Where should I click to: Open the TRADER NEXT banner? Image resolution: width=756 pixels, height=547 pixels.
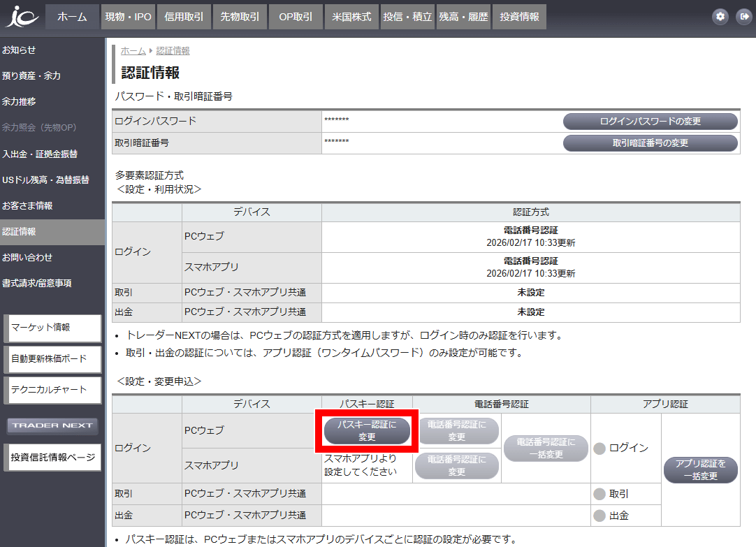click(52, 425)
